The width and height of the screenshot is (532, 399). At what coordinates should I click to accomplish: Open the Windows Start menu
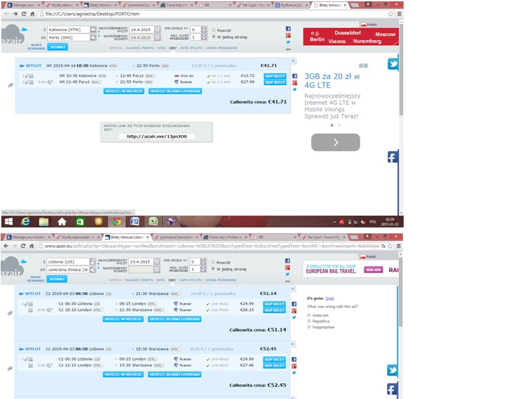[x=9, y=221]
